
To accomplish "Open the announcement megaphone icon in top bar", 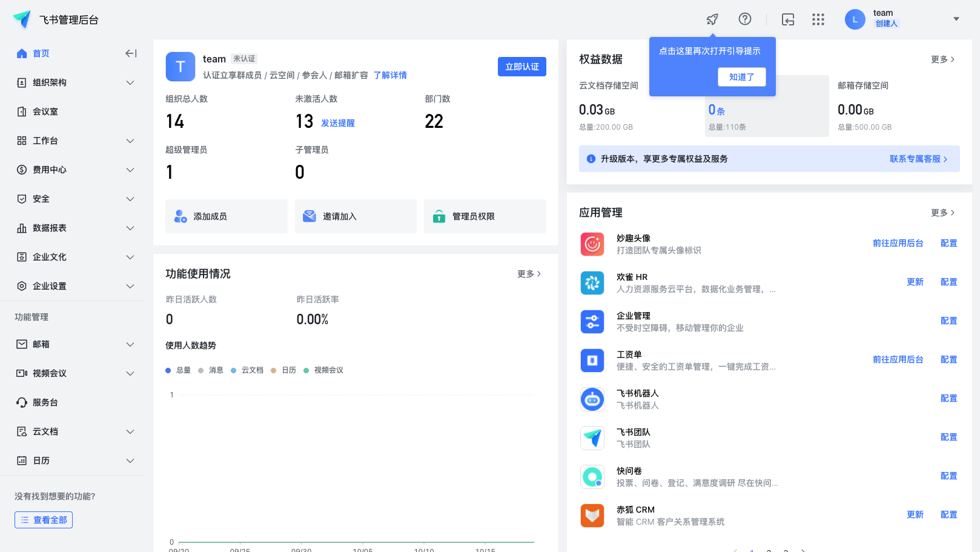I will click(712, 19).
